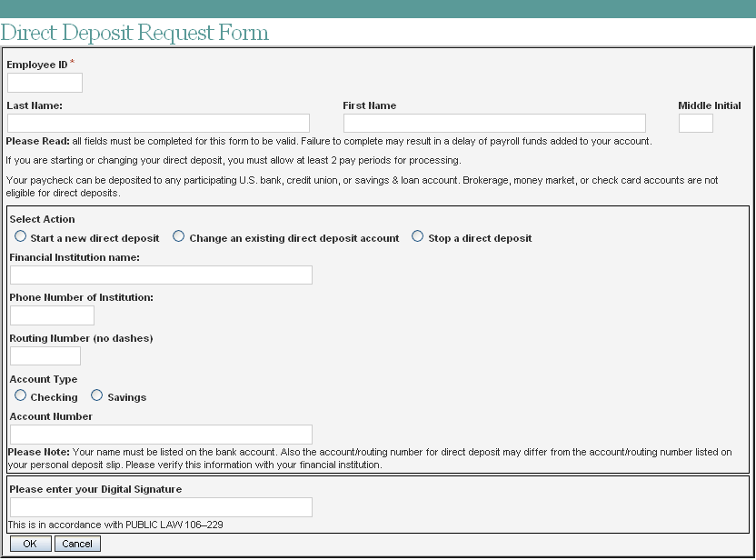Image resolution: width=756 pixels, height=560 pixels.
Task: Select the Checking account type
Action: point(20,395)
